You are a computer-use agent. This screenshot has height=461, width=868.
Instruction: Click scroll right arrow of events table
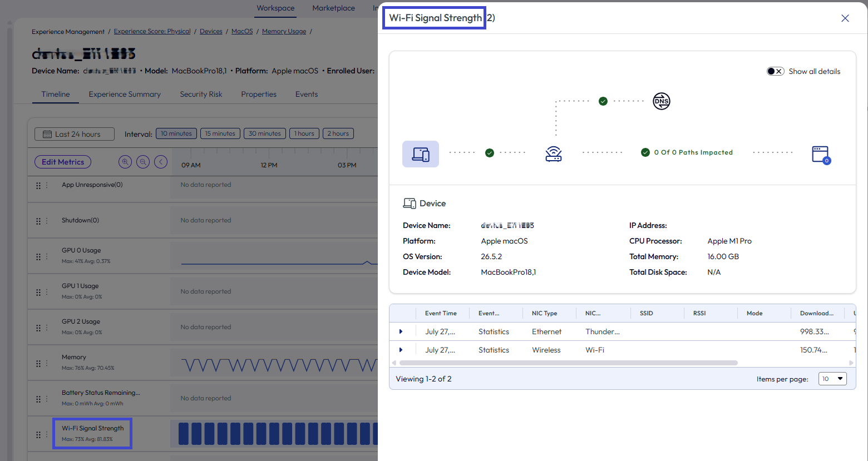[x=851, y=363]
